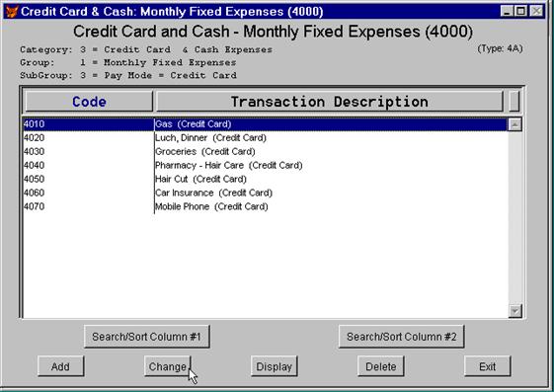Click the window title bar text
Screen dimensions: 554x392
pos(172,12)
